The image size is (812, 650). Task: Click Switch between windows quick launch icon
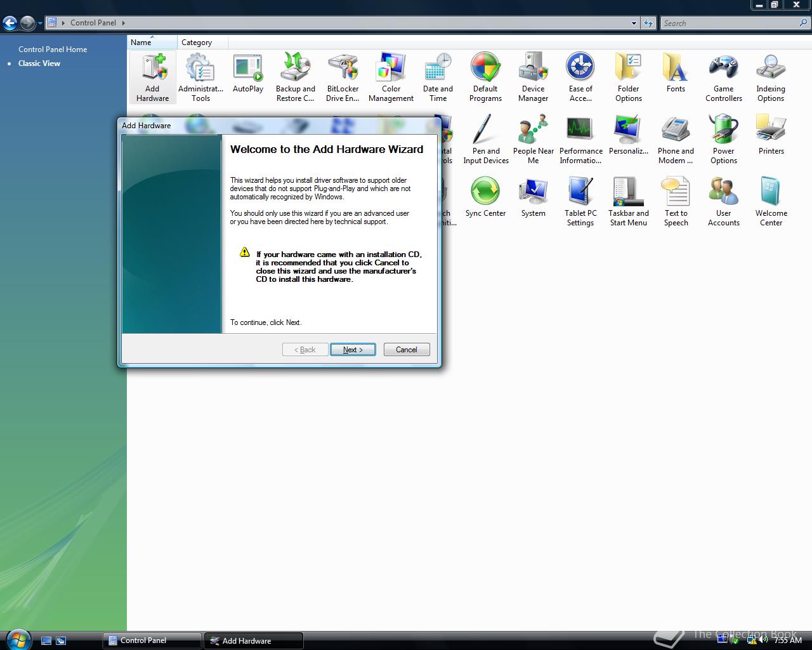[61, 641]
